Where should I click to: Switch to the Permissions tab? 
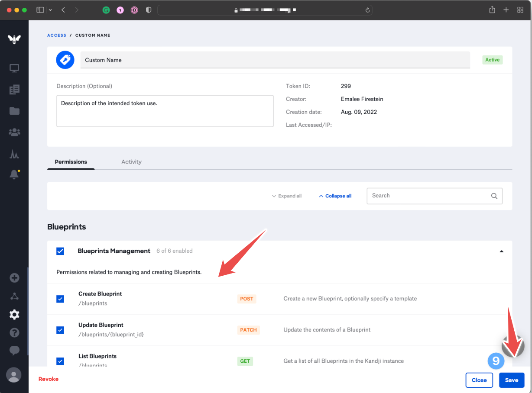coord(71,162)
